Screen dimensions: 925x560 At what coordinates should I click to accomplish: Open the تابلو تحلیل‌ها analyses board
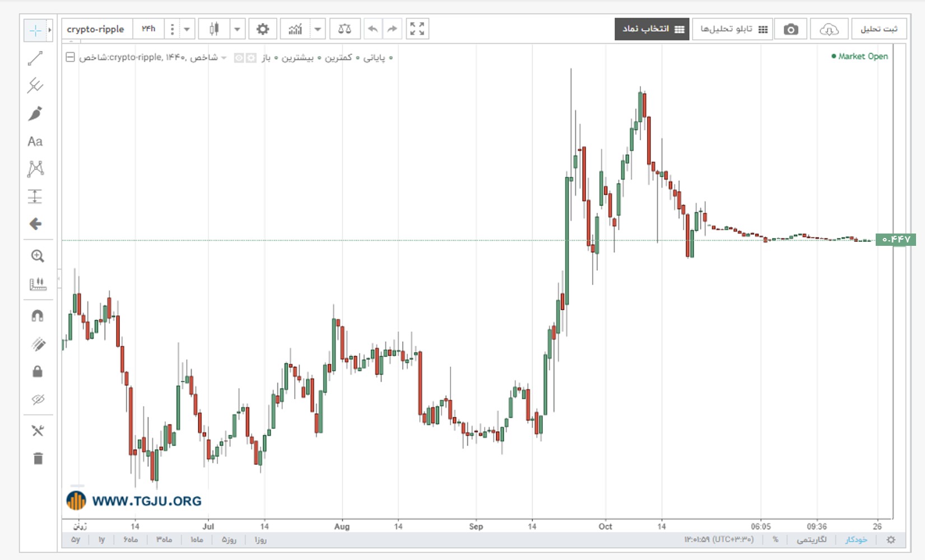click(733, 29)
